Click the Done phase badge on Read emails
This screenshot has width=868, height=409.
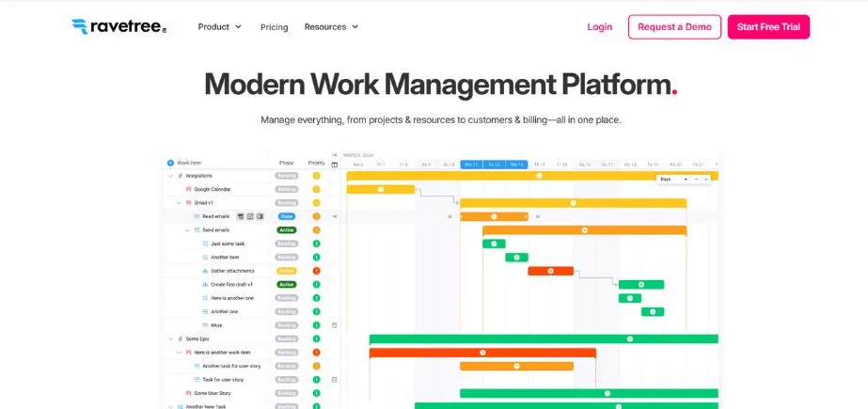pos(287,216)
